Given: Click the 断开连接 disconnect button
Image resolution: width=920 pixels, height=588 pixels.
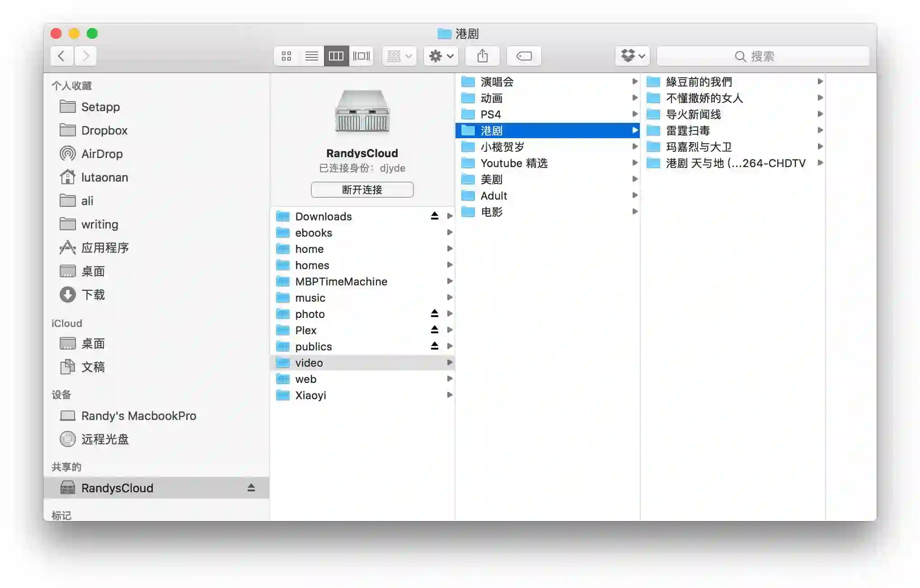Looking at the screenshot, I should coord(362,190).
